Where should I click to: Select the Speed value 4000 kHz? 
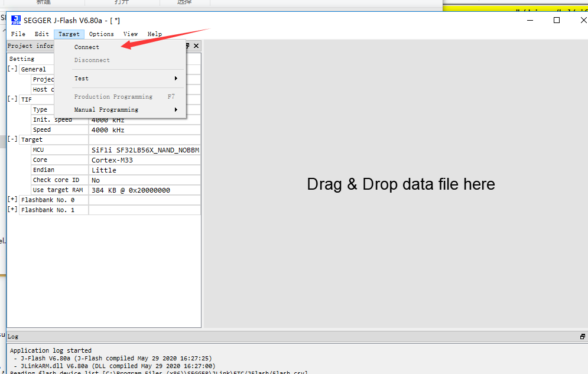145,130
